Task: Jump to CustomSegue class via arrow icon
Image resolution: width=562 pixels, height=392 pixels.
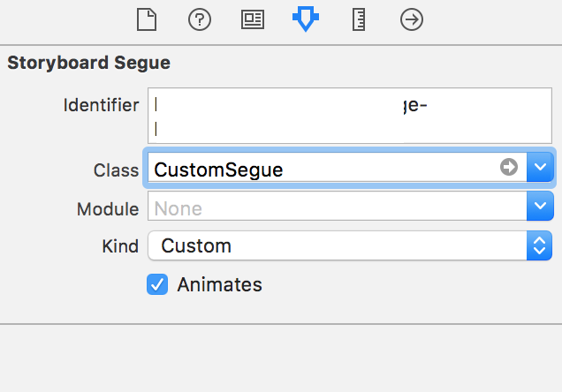Action: (509, 168)
